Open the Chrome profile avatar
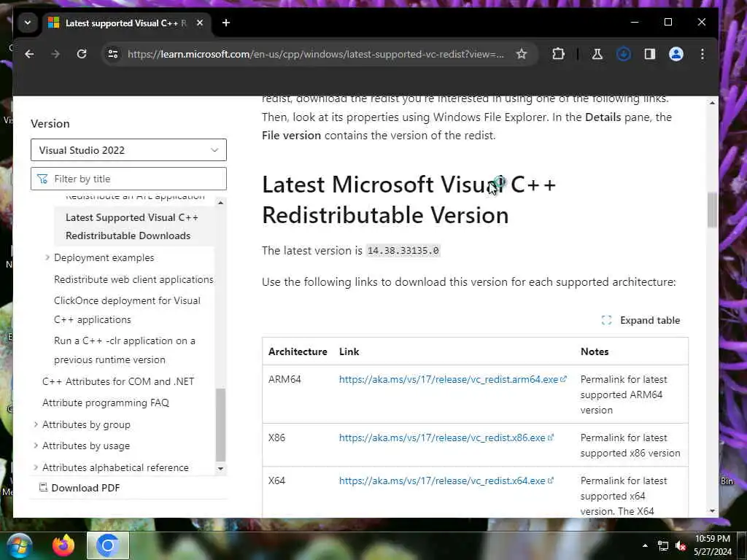The height and width of the screenshot is (560, 747). click(676, 54)
